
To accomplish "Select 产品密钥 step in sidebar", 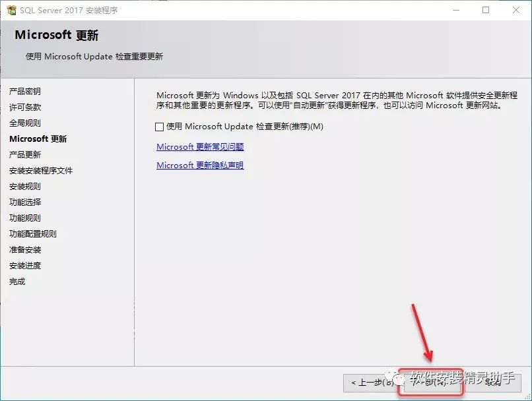I will pyautogui.click(x=25, y=91).
